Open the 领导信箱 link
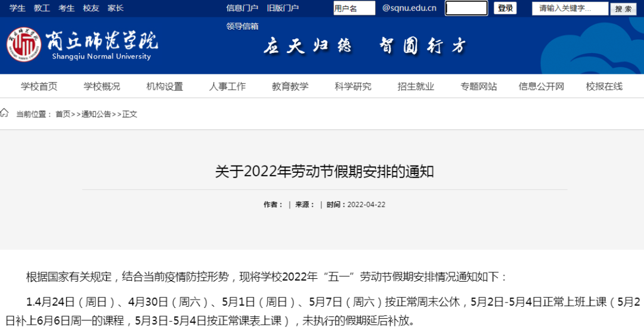Screen dimensions: 644x333 [x=242, y=26]
